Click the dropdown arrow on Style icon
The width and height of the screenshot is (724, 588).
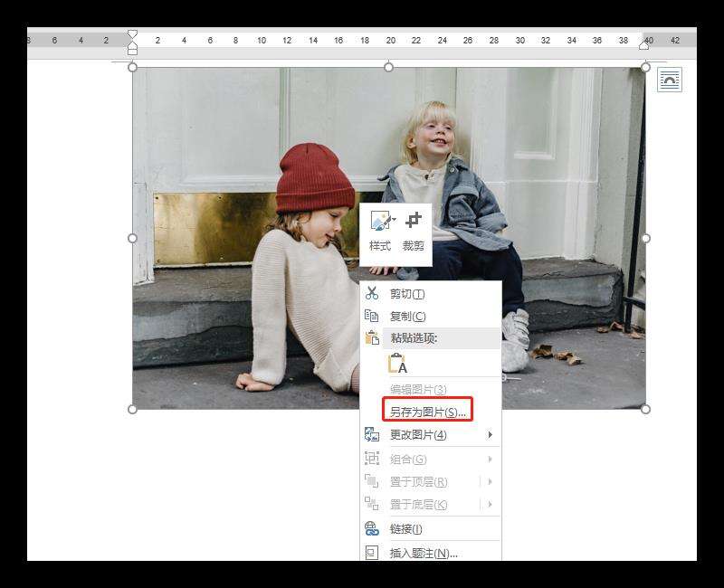[394, 220]
